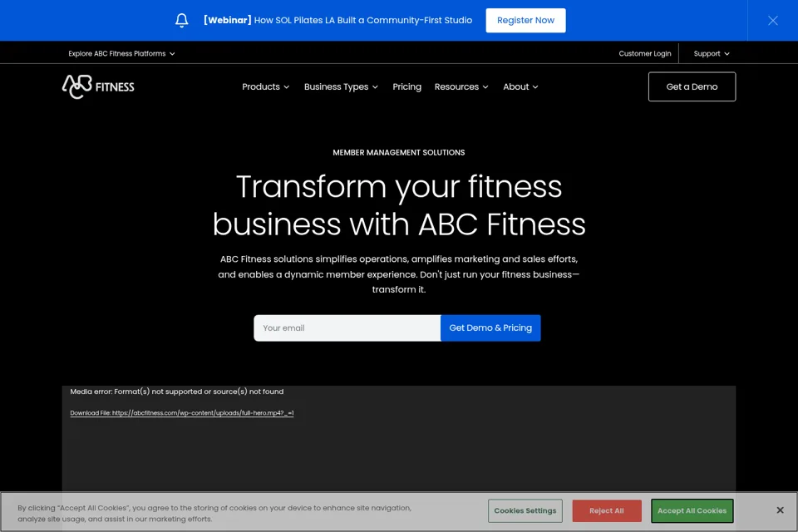798x532 pixels.
Task: Accept All Cookies
Action: click(692, 510)
